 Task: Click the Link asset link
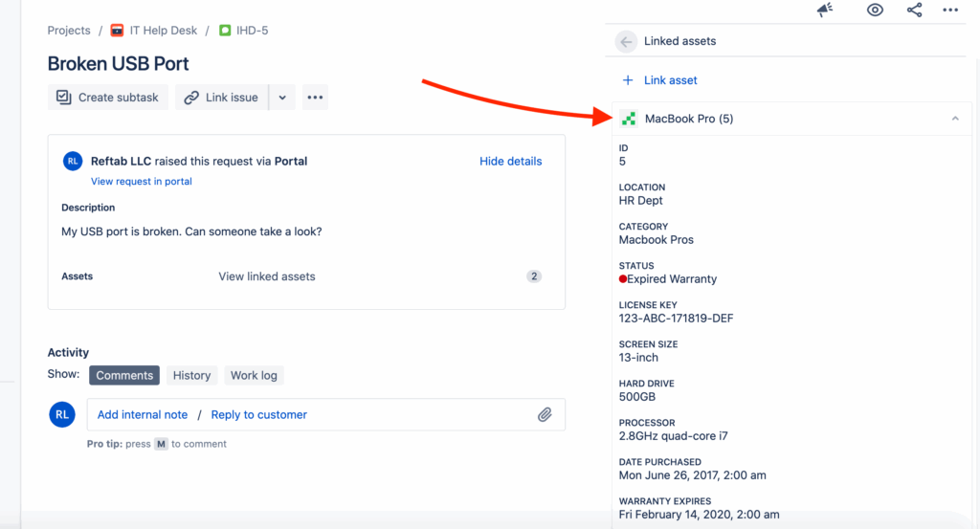click(x=671, y=80)
